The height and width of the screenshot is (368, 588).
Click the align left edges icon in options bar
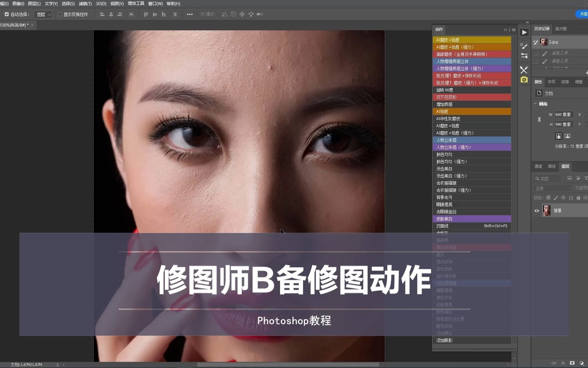pyautogui.click(x=102, y=14)
